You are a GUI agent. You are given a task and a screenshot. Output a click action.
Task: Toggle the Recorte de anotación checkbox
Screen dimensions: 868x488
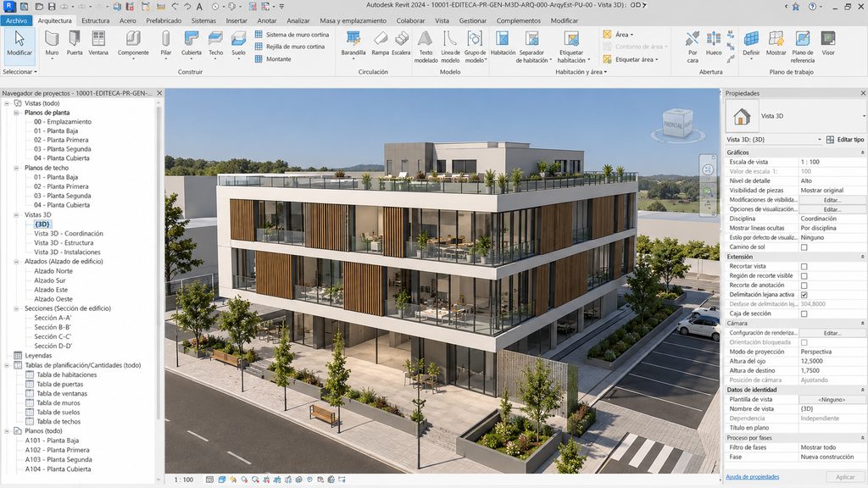coord(804,286)
